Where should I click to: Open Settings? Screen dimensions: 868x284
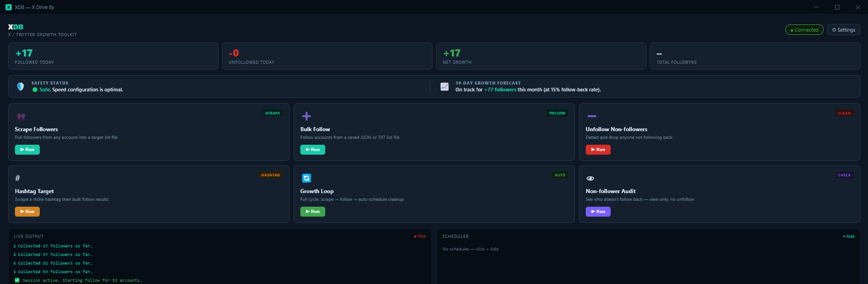pos(844,30)
